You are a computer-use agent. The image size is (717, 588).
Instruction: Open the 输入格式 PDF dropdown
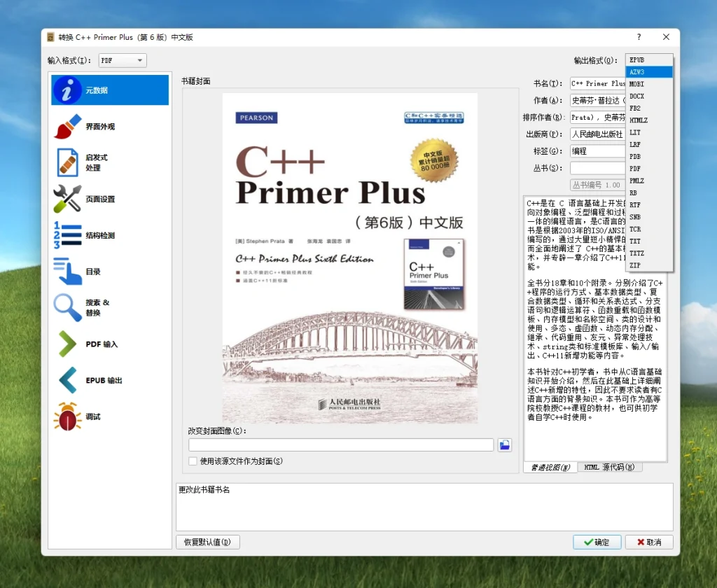123,60
